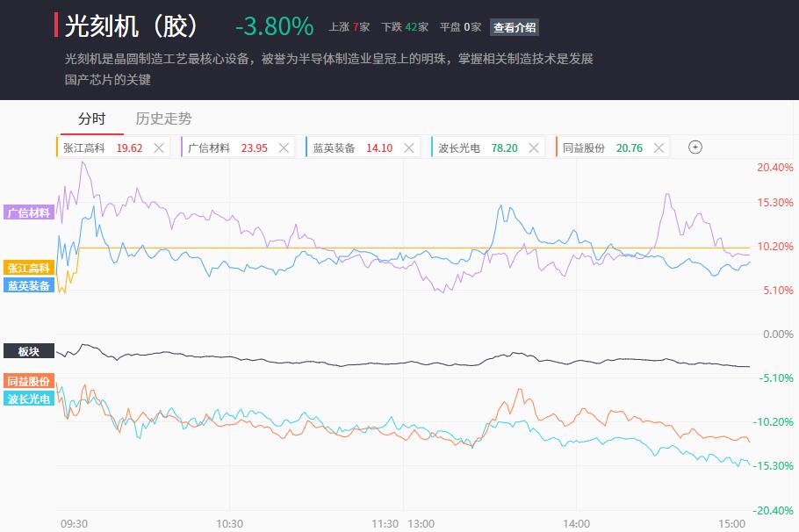Click the 上涨 7家 count
The height and width of the screenshot is (532, 799).
[x=349, y=27]
